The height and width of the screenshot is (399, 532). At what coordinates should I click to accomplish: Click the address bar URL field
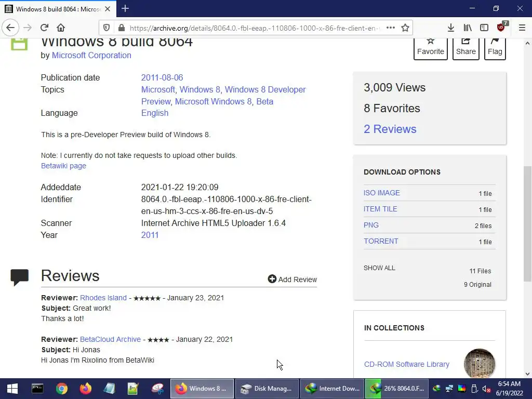[255, 28]
